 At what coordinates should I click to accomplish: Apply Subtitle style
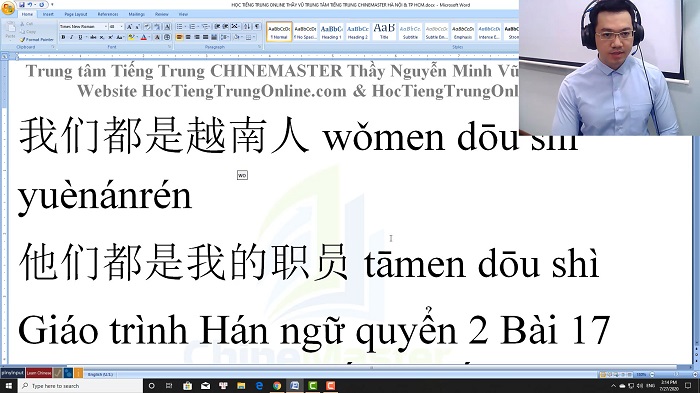[410, 32]
